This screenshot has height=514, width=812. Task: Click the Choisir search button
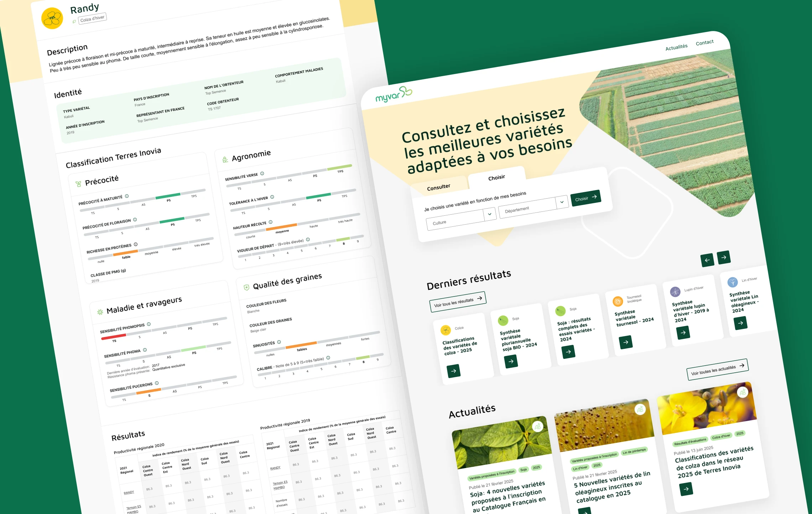click(x=586, y=198)
